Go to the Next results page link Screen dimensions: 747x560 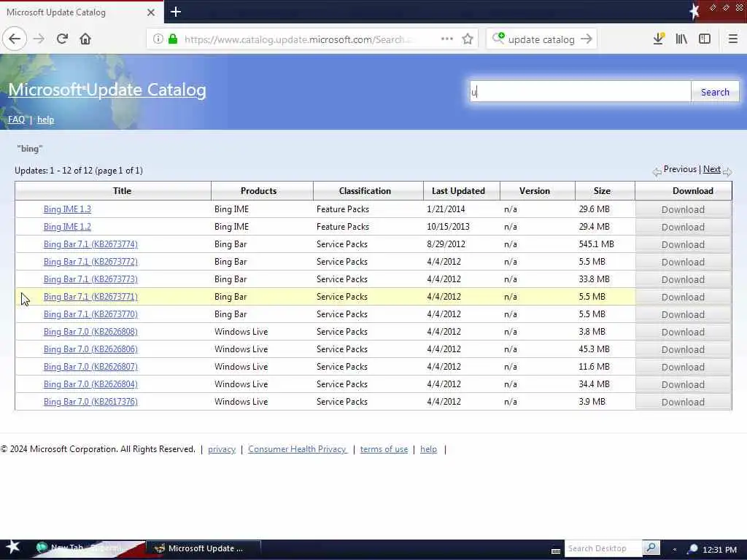point(712,169)
